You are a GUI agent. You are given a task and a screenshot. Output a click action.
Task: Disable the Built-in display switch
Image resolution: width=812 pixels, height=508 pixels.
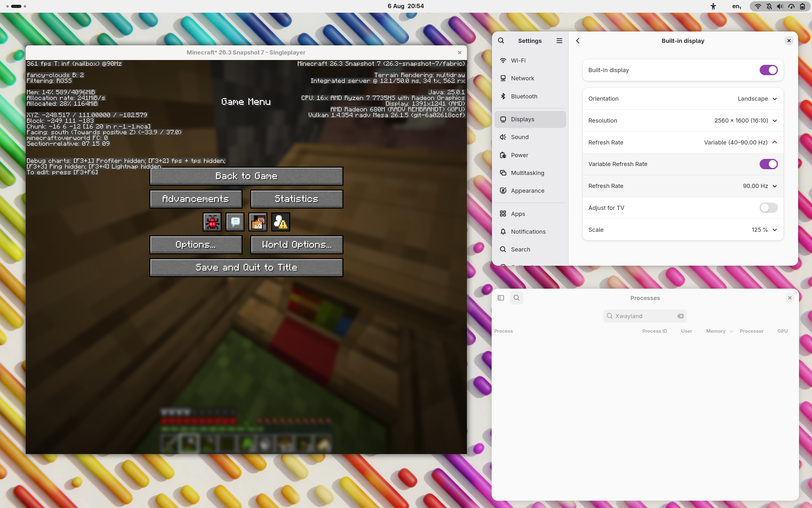(768, 70)
